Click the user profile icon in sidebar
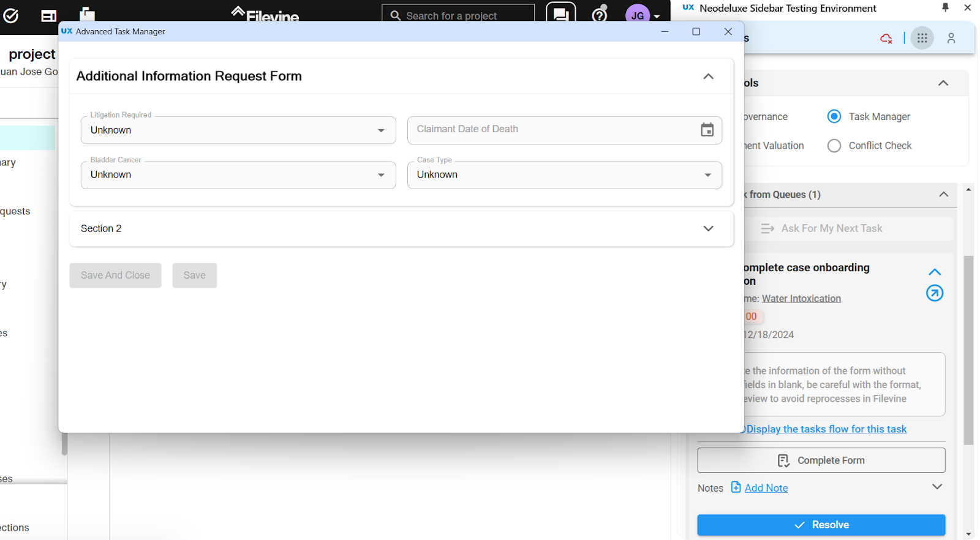Screen dimensions: 980x540 pos(951,38)
